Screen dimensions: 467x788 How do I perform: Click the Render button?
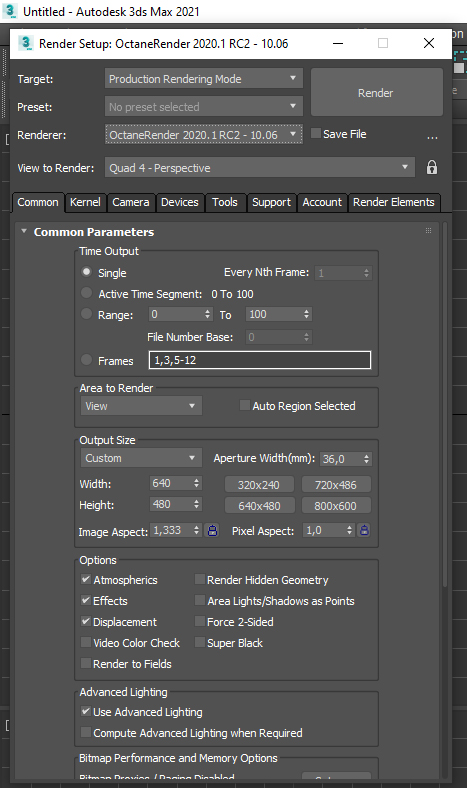pyautogui.click(x=377, y=92)
